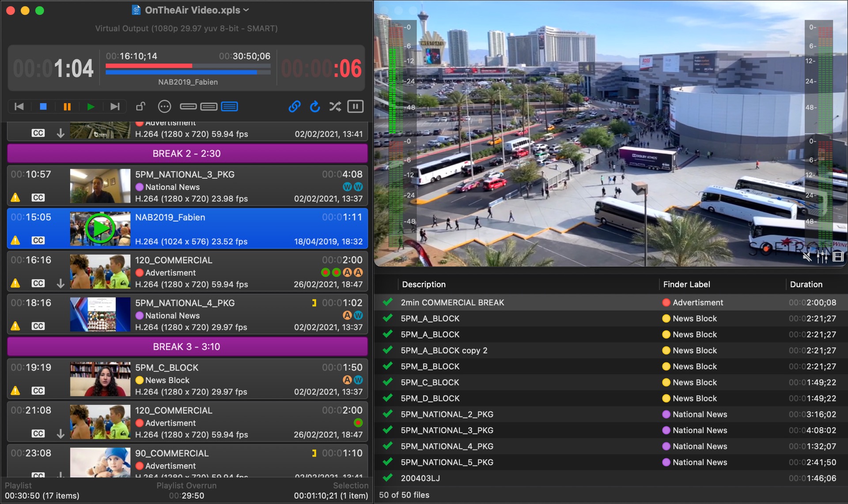The image size is (848, 504).
Task: Click the blue Stop button
Action: coord(43,106)
